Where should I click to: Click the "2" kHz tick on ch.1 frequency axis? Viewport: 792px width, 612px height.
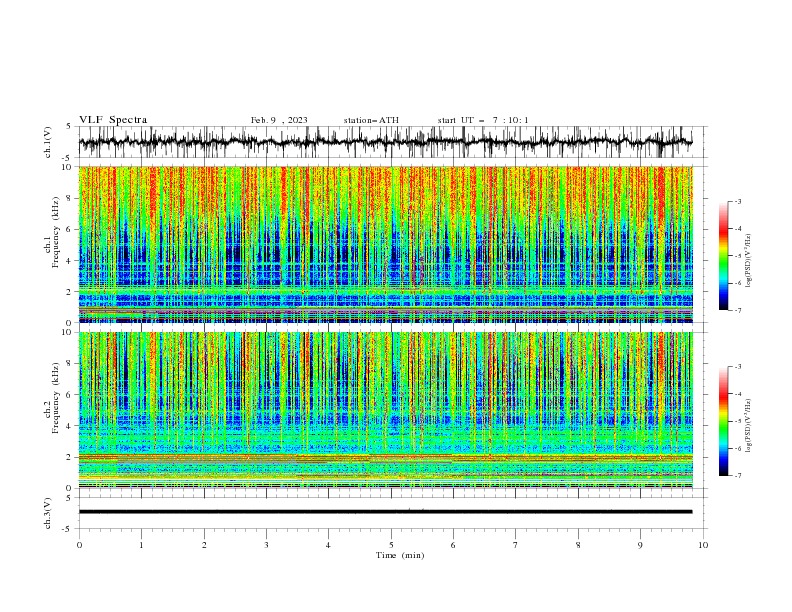(70, 291)
